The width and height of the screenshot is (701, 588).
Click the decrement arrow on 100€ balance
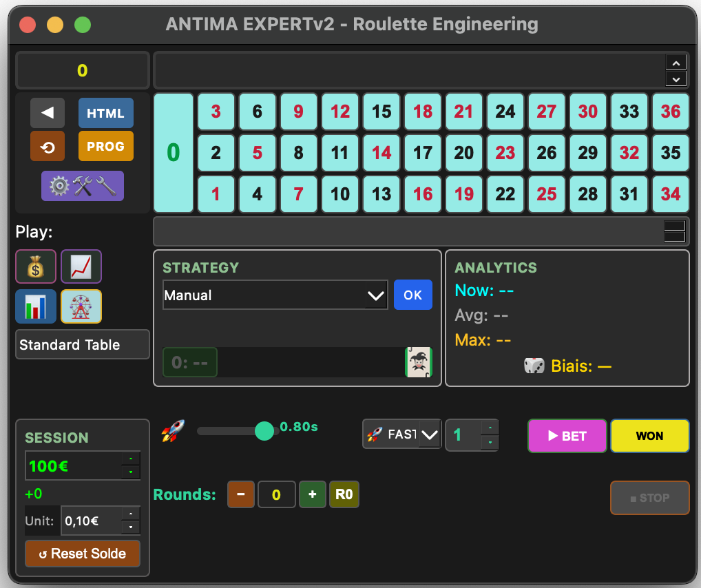click(x=131, y=472)
